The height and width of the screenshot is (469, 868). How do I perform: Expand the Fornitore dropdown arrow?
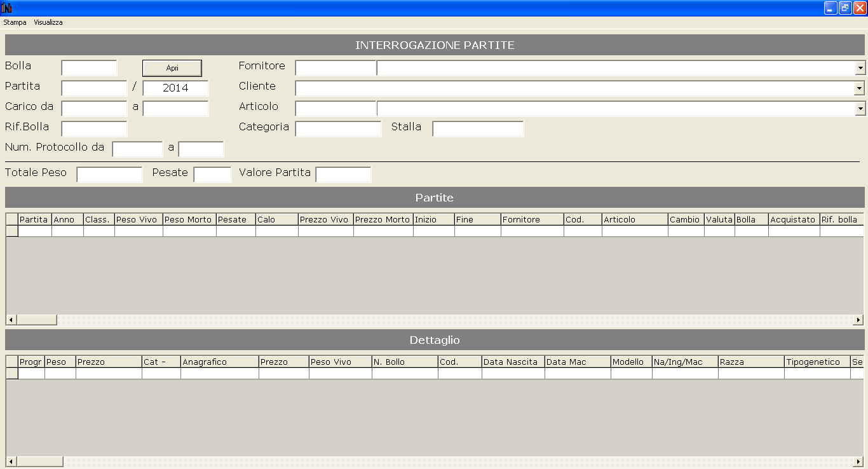click(x=860, y=68)
